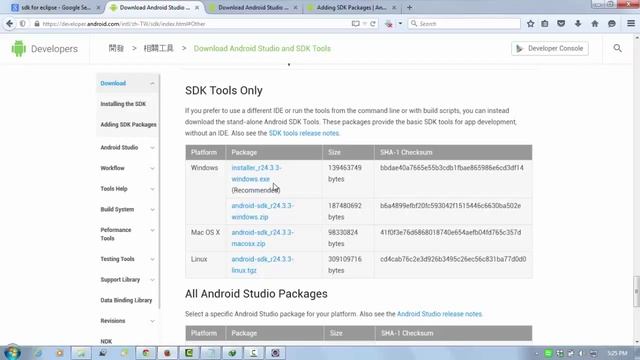
Task: Switch to the Adding SDK Packages tab
Action: coord(351,7)
